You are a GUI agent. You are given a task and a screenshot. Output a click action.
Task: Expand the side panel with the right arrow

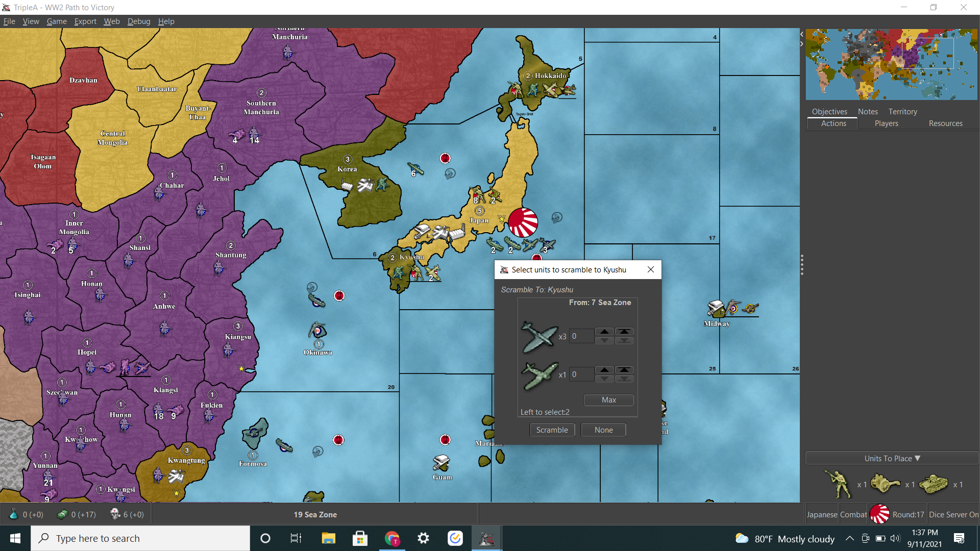pos(802,44)
